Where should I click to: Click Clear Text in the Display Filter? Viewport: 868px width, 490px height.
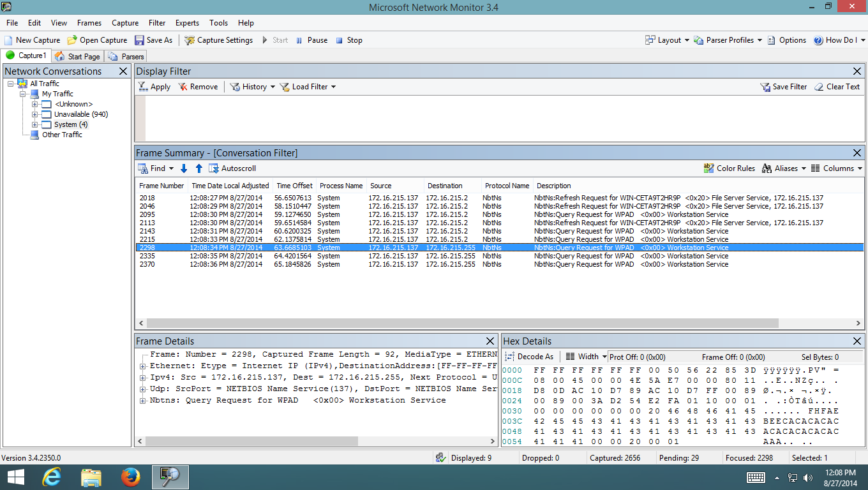pyautogui.click(x=837, y=87)
